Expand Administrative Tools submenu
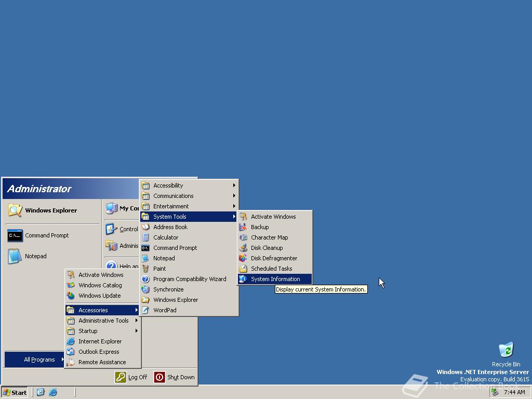532x399 pixels. coord(102,321)
